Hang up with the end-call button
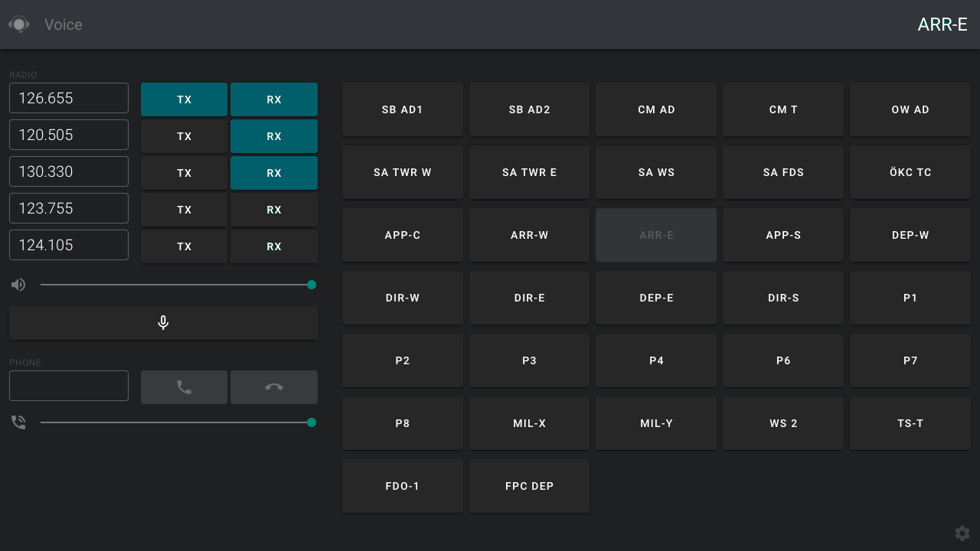The image size is (980, 551). (x=274, y=387)
